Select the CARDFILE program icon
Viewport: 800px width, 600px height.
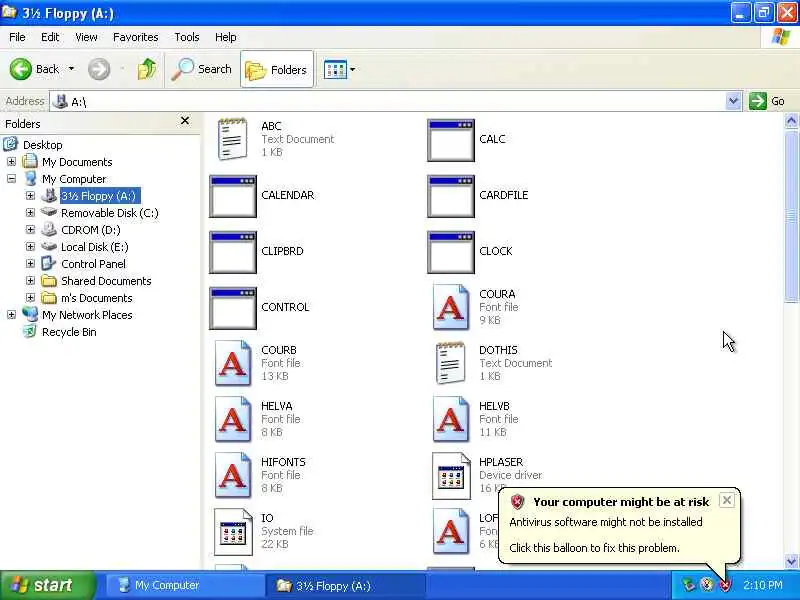451,196
